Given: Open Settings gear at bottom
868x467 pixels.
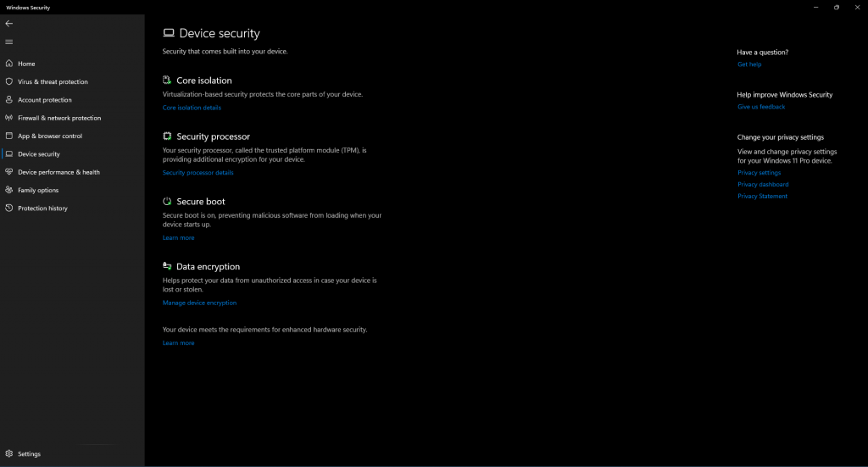Looking at the screenshot, I should pyautogui.click(x=8, y=453).
